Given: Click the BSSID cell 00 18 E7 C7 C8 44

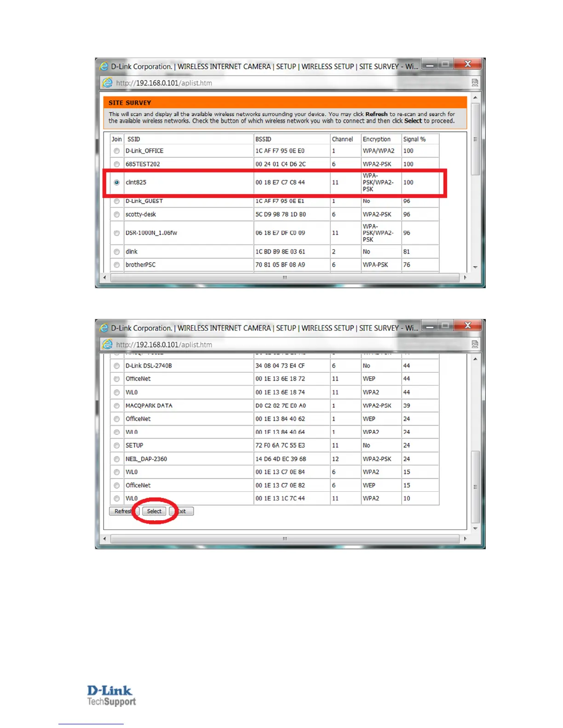Looking at the screenshot, I should [x=280, y=182].
